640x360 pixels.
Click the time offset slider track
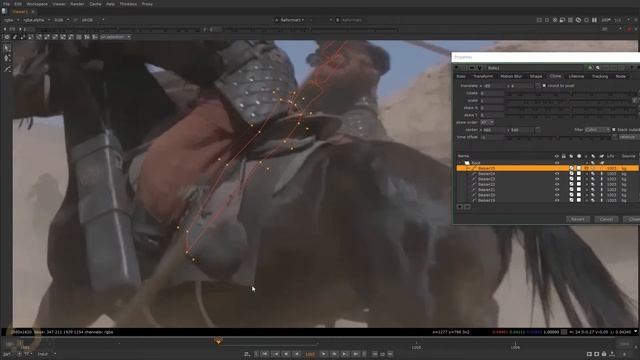pos(558,137)
